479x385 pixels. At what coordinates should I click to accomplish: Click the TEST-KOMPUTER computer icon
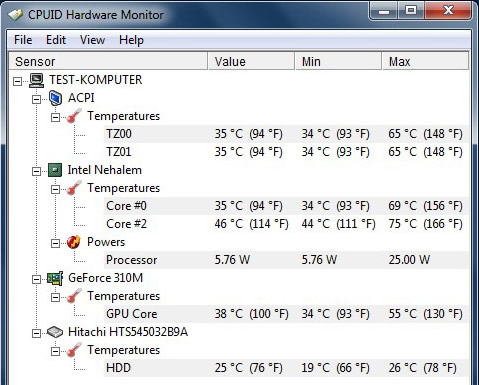(x=36, y=80)
